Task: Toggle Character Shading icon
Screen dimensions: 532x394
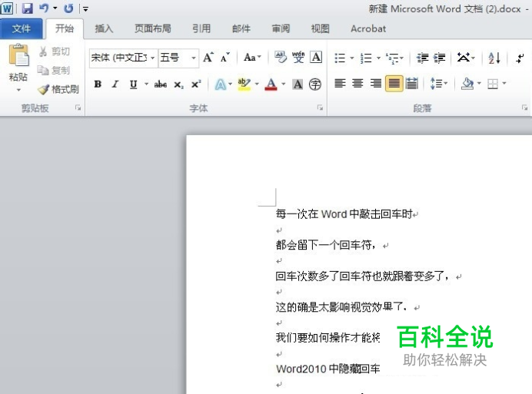Action: [298, 84]
